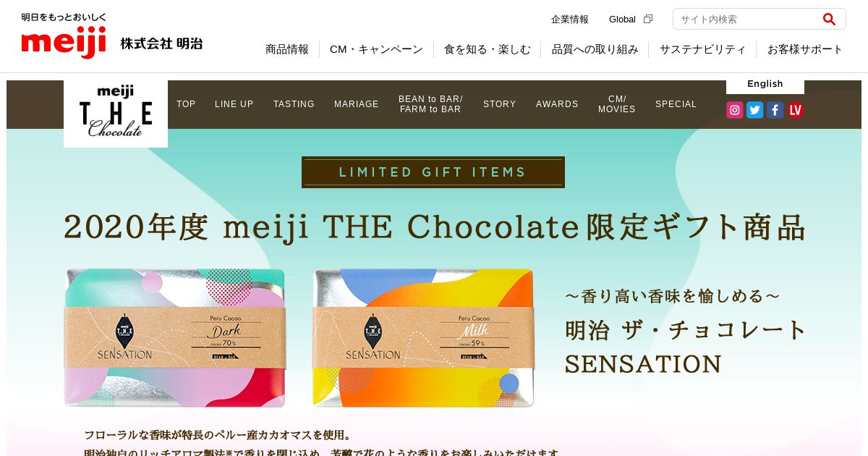Open the AWARDS page
Viewport: 868px width, 456px height.
(x=557, y=104)
